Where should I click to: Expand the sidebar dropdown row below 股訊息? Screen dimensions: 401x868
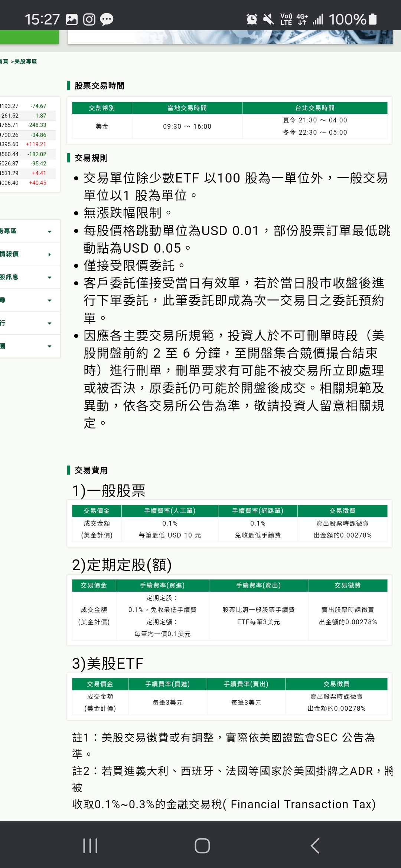coord(30,300)
